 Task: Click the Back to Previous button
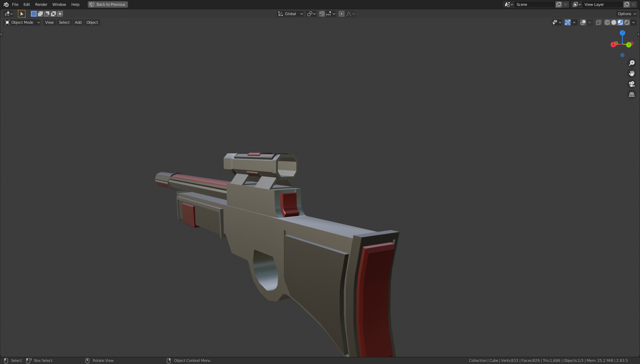click(x=108, y=4)
